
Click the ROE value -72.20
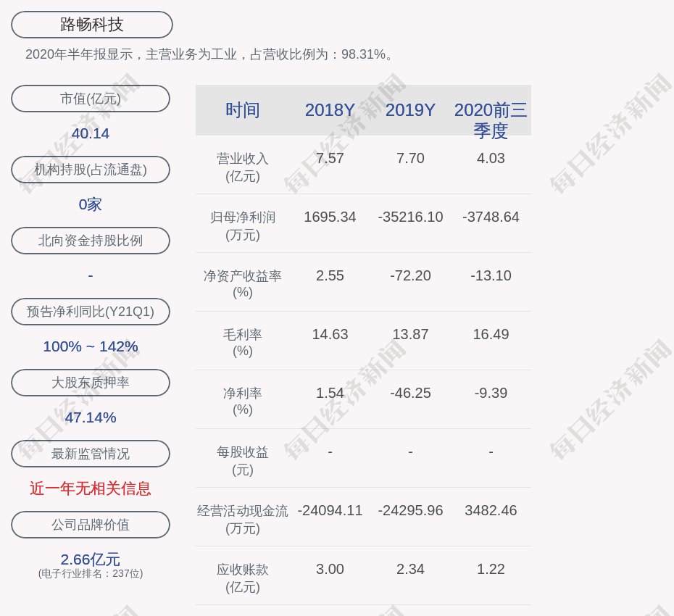[x=410, y=275]
